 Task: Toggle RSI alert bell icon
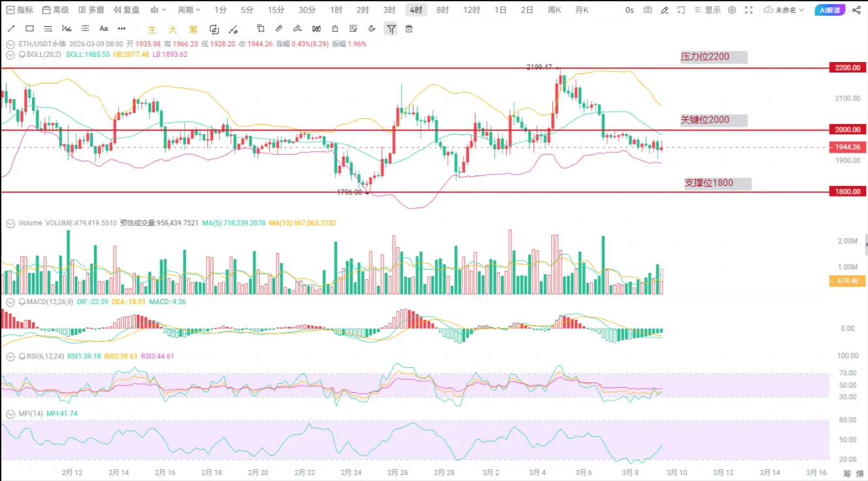point(22,356)
